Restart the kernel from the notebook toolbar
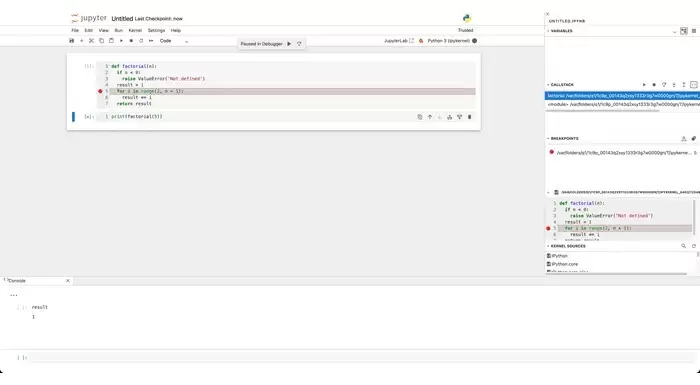The height and width of the screenshot is (385, 700). [141, 41]
